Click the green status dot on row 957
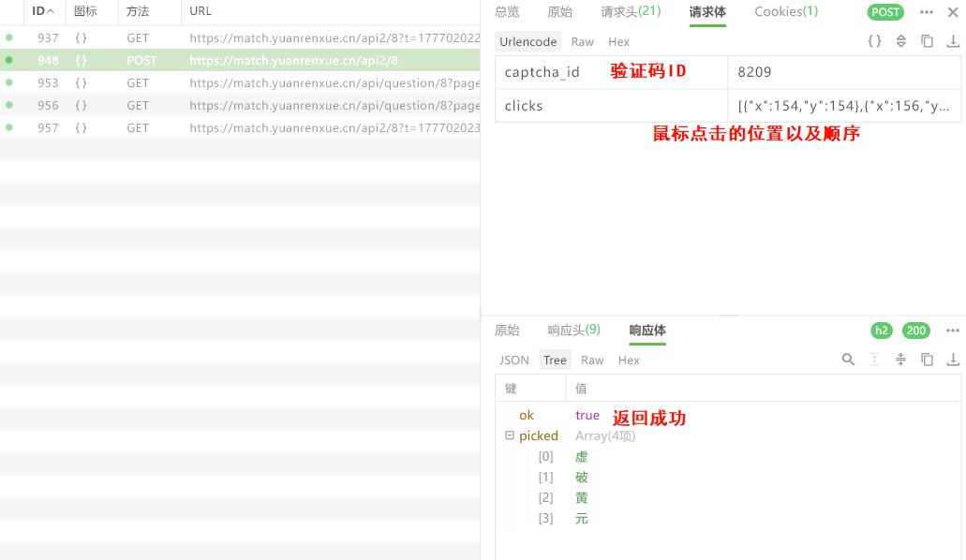This screenshot has height=560, width=966. pos(9,127)
